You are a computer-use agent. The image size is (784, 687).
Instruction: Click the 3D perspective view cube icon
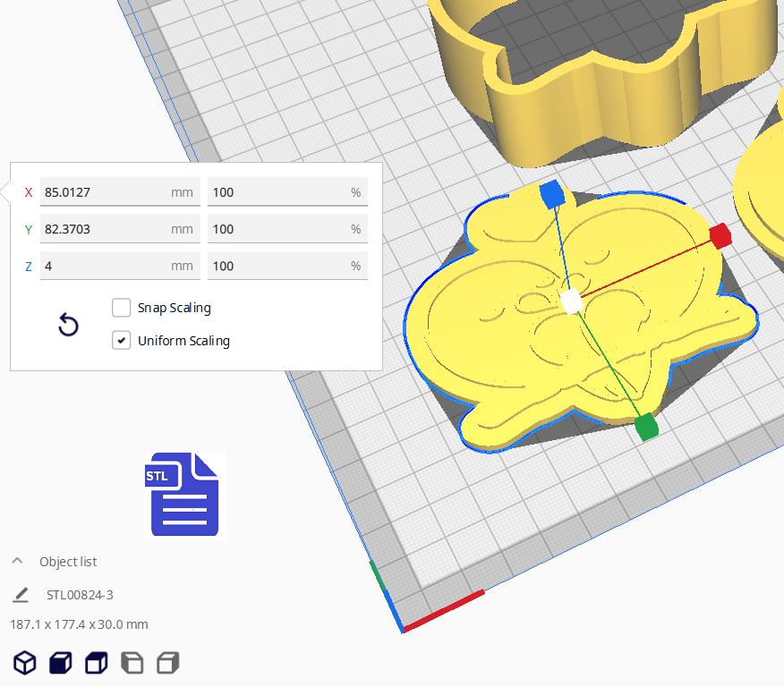tap(24, 663)
